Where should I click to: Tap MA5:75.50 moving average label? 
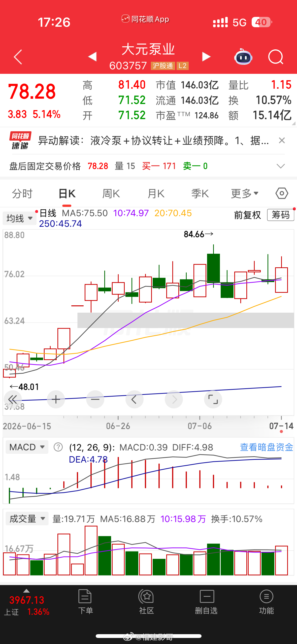pos(85,213)
